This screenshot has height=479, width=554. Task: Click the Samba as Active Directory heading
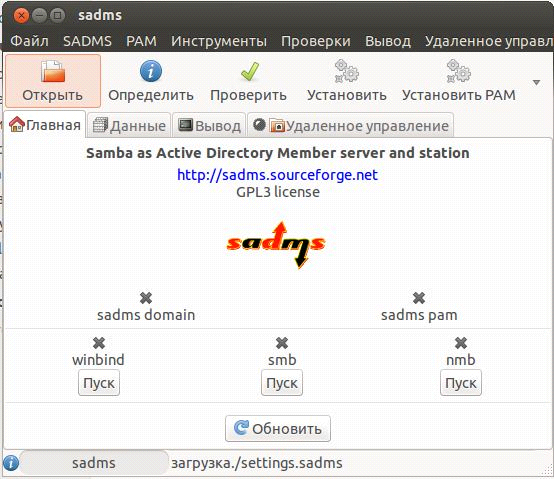click(278, 153)
